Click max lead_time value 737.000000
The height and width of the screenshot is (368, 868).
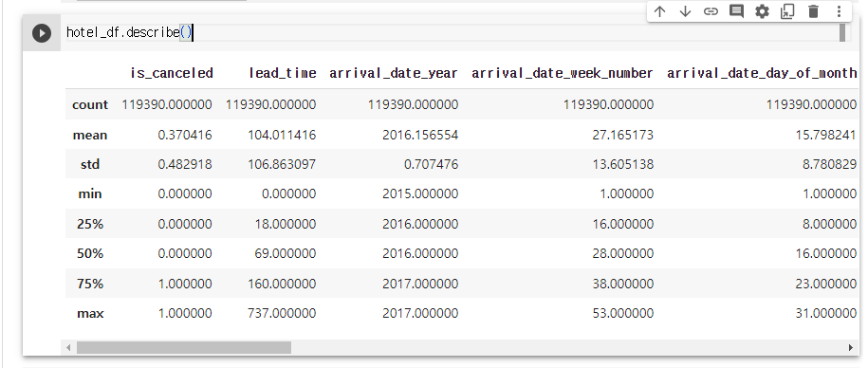pos(282,313)
